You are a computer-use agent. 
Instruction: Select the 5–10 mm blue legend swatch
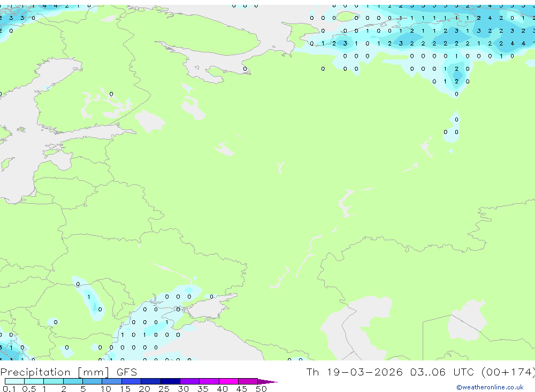93,381
